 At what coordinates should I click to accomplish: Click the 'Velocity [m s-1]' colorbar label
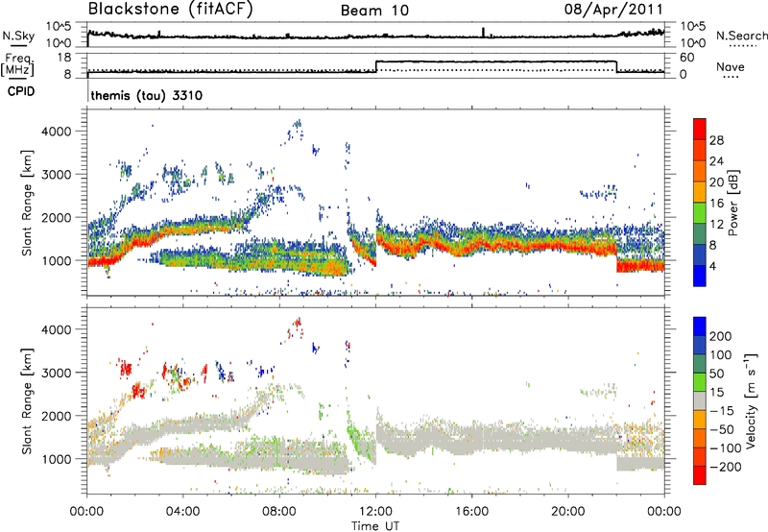pos(751,400)
